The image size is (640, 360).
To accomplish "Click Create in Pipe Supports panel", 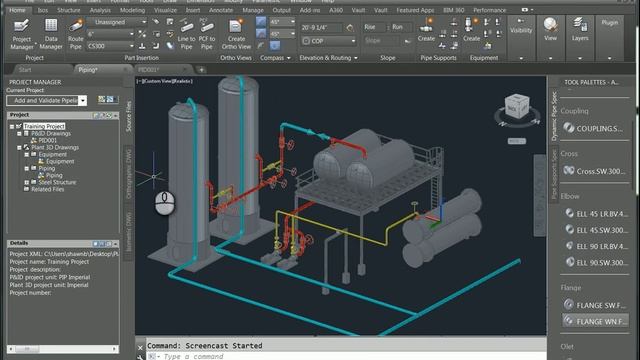I will [426, 30].
